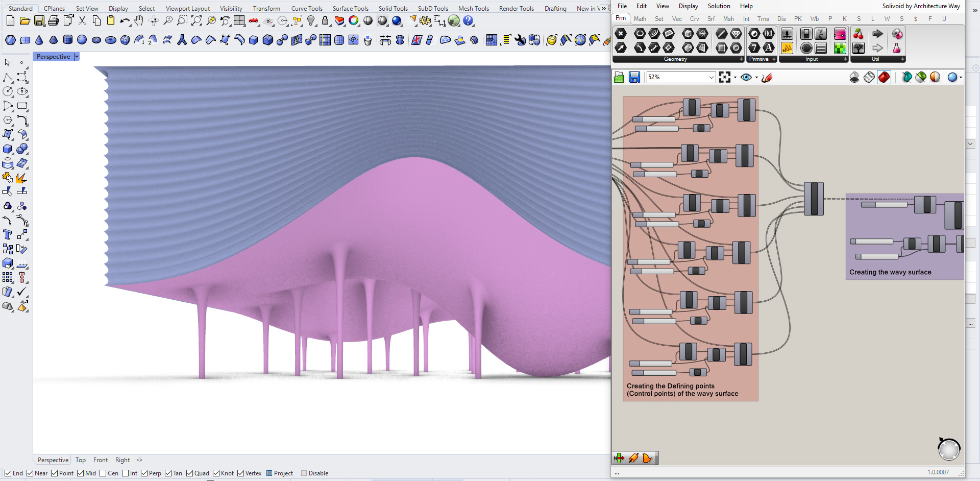Click the Save icon in Rhino toolbar
This screenshot has height=481, width=980.
click(x=39, y=21)
